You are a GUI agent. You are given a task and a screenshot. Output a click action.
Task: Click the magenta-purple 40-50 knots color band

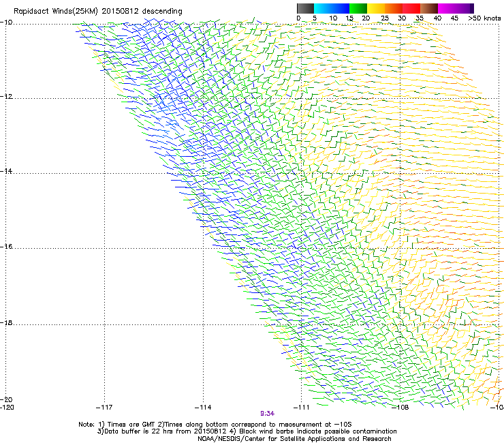click(x=456, y=8)
